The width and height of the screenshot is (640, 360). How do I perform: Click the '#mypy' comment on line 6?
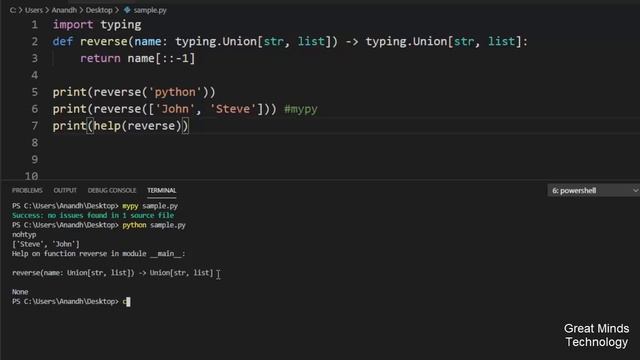coord(301,109)
